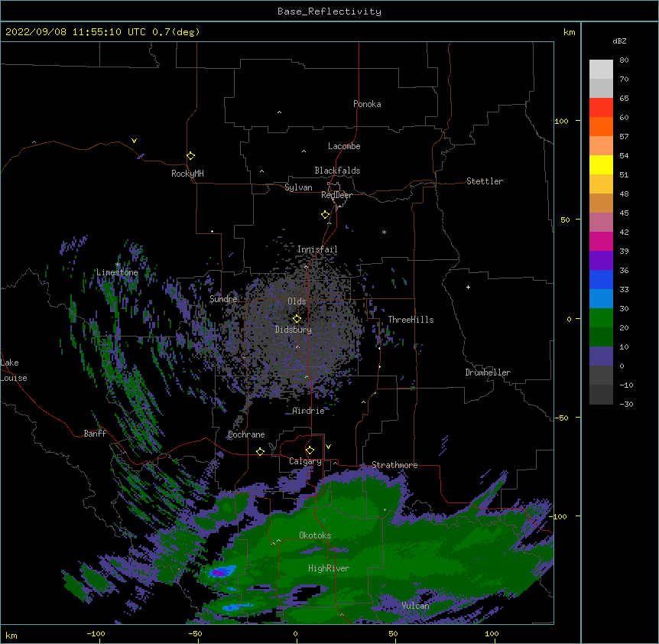Click the km unit label in the top right

pyautogui.click(x=570, y=32)
